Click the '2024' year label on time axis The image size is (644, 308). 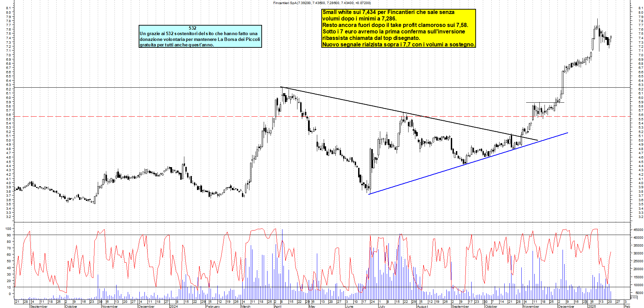point(174,306)
